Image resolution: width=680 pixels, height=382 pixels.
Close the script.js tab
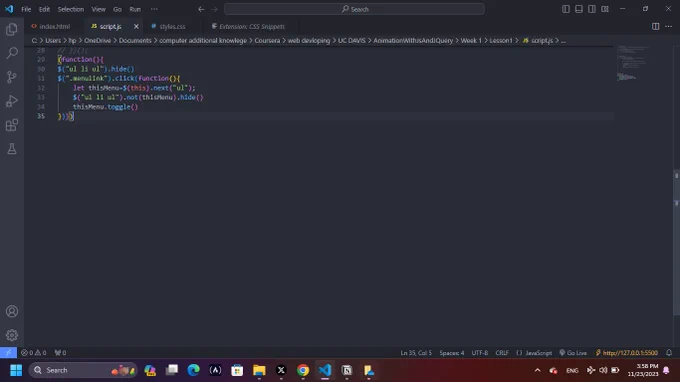click(x=136, y=26)
